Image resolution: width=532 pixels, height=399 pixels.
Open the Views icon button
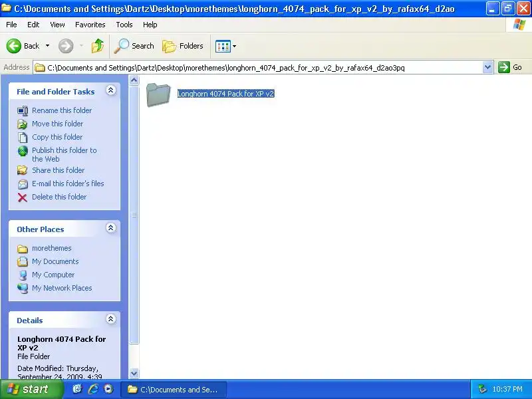pyautogui.click(x=223, y=46)
